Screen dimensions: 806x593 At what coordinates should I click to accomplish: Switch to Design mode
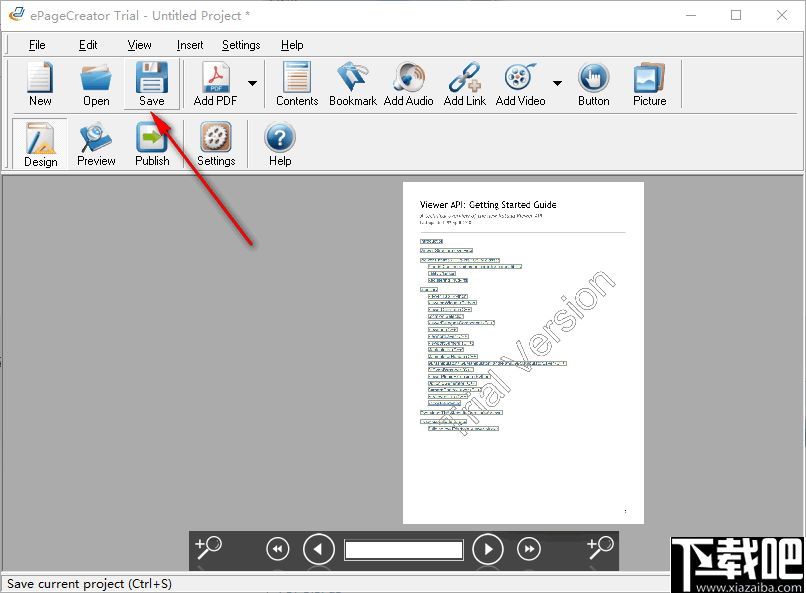pyautogui.click(x=40, y=144)
